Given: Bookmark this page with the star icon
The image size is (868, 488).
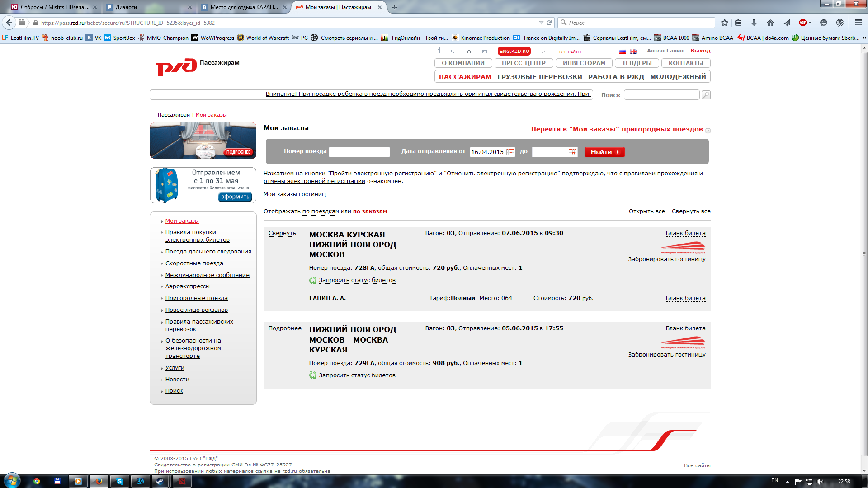Looking at the screenshot, I should [x=725, y=23].
